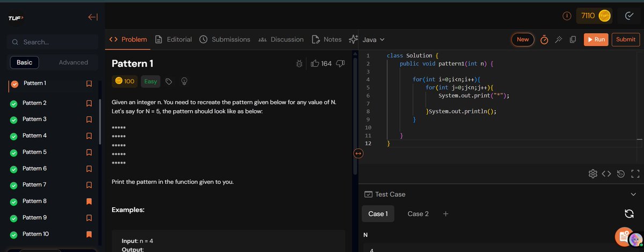Click the 100 coins reward badge
Screen dimensions: 644x252
(x=125, y=82)
